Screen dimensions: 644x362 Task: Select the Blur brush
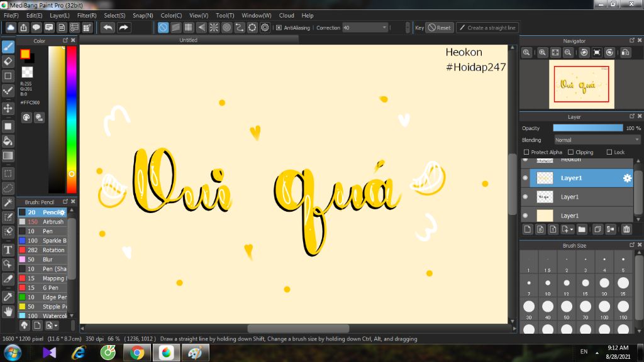point(42,260)
